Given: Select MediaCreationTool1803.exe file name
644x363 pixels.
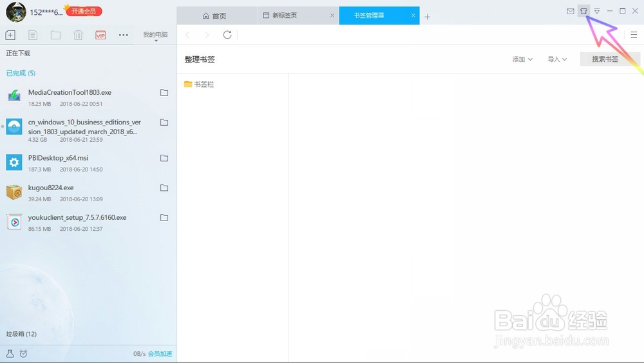Looking at the screenshot, I should click(70, 92).
